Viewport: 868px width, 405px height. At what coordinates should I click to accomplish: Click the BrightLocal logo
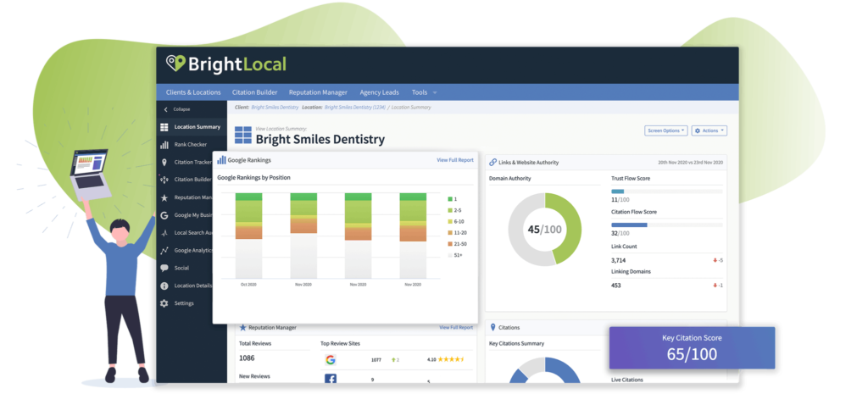(x=226, y=64)
